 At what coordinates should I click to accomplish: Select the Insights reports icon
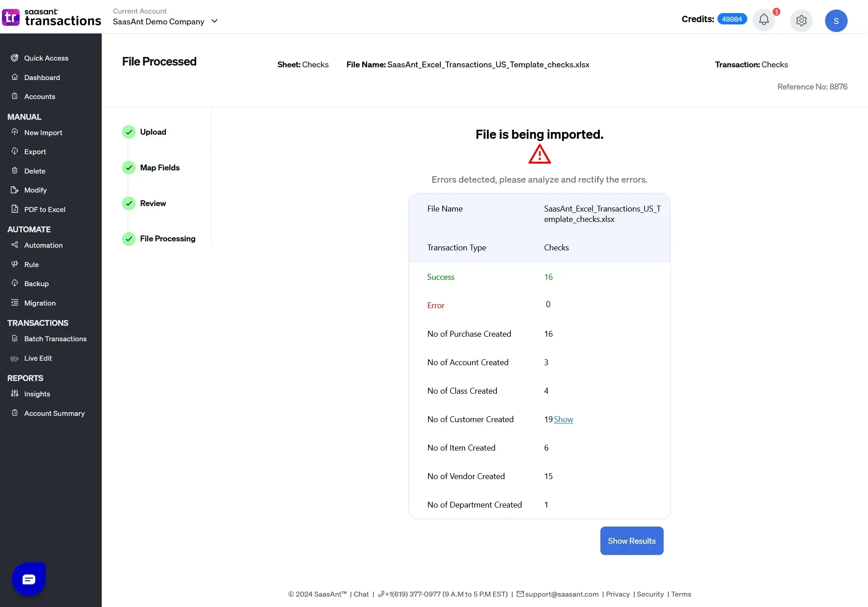(x=14, y=394)
